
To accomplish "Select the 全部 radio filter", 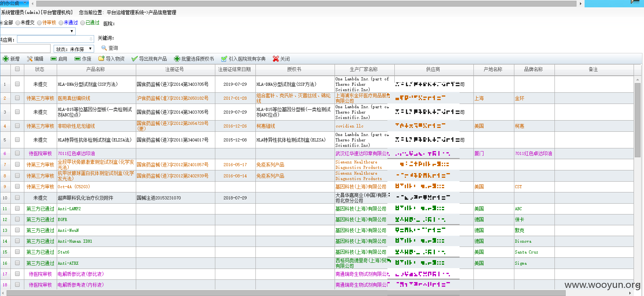I will click(x=1, y=23).
